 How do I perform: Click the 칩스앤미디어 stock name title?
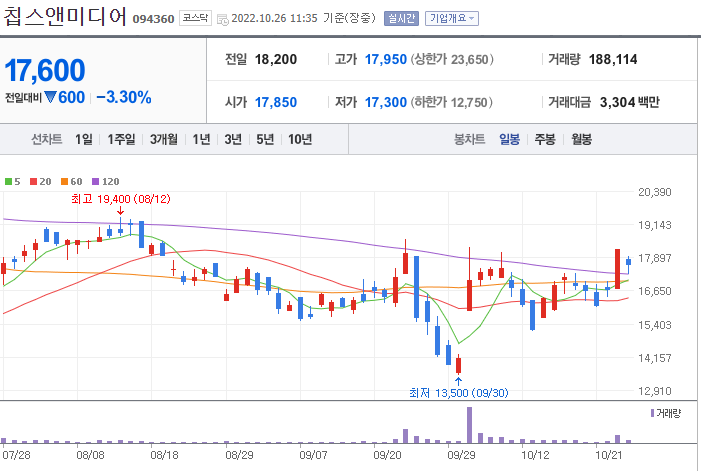[64, 17]
